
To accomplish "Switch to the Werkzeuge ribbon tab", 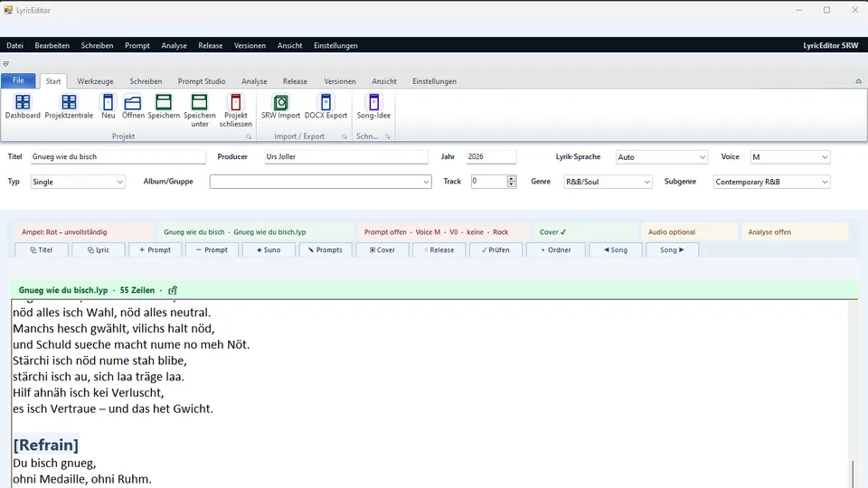I will tap(95, 81).
